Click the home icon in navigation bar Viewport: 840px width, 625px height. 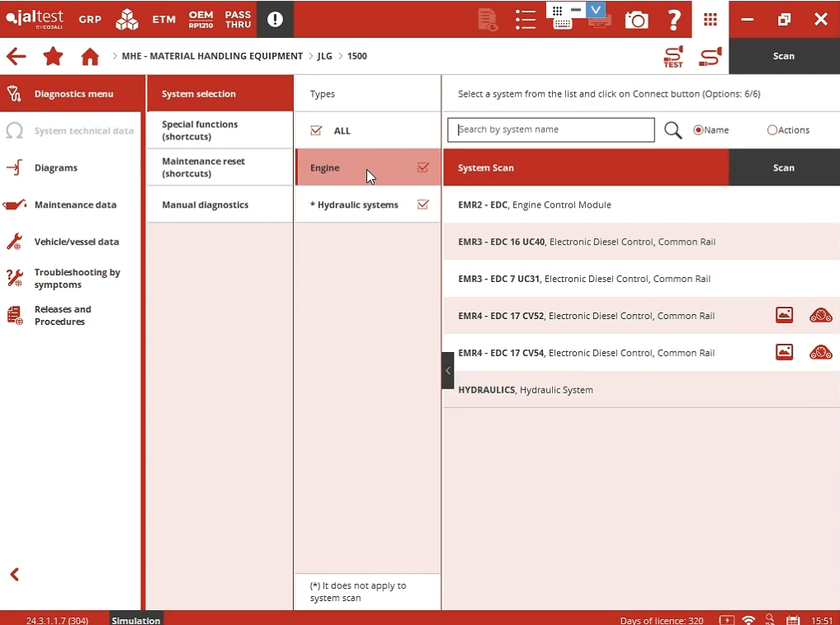click(x=90, y=57)
